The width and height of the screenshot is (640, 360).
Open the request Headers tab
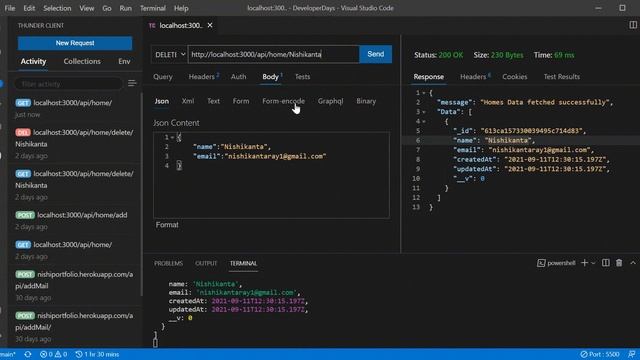203,77
